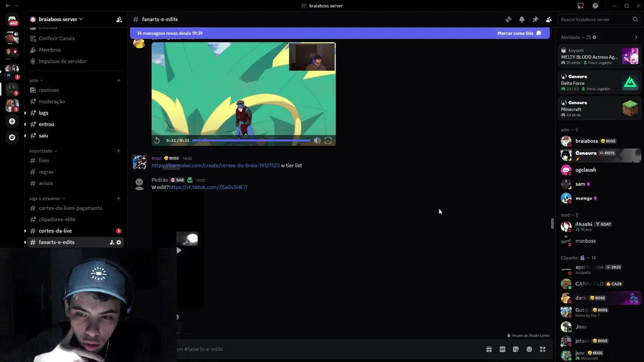Collapse the adm category
The image size is (644, 362).
36,80
